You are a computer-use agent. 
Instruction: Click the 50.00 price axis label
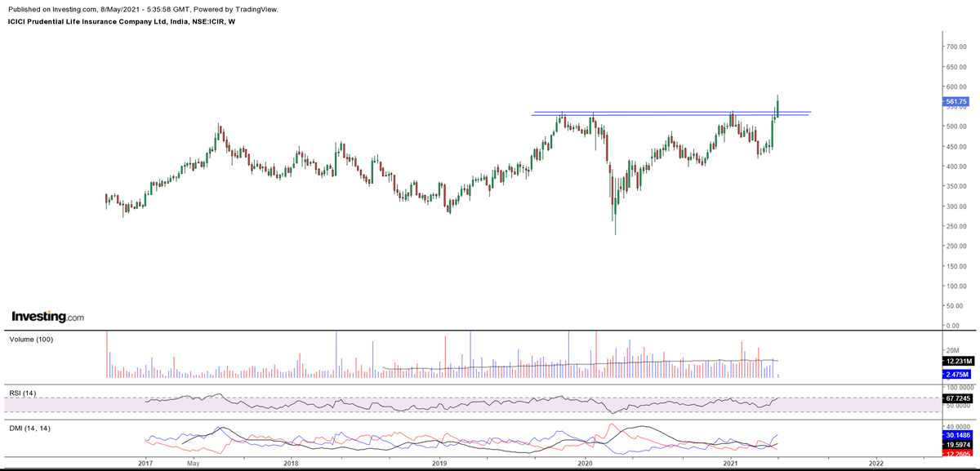(955, 306)
